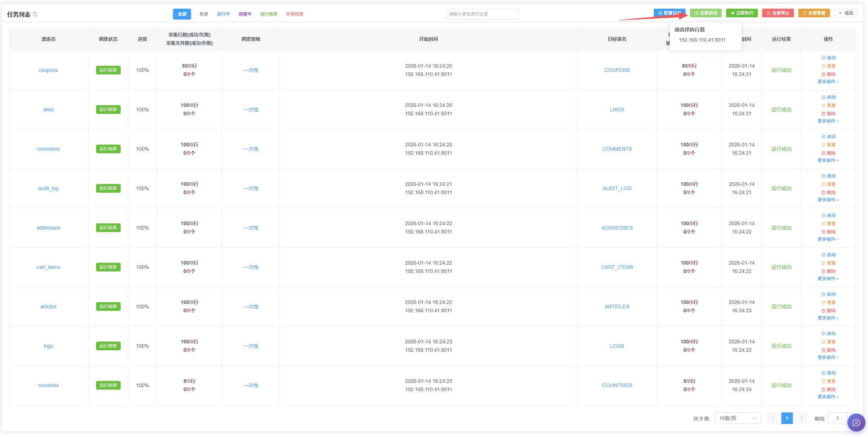Expand more actions for articles row

828,318
